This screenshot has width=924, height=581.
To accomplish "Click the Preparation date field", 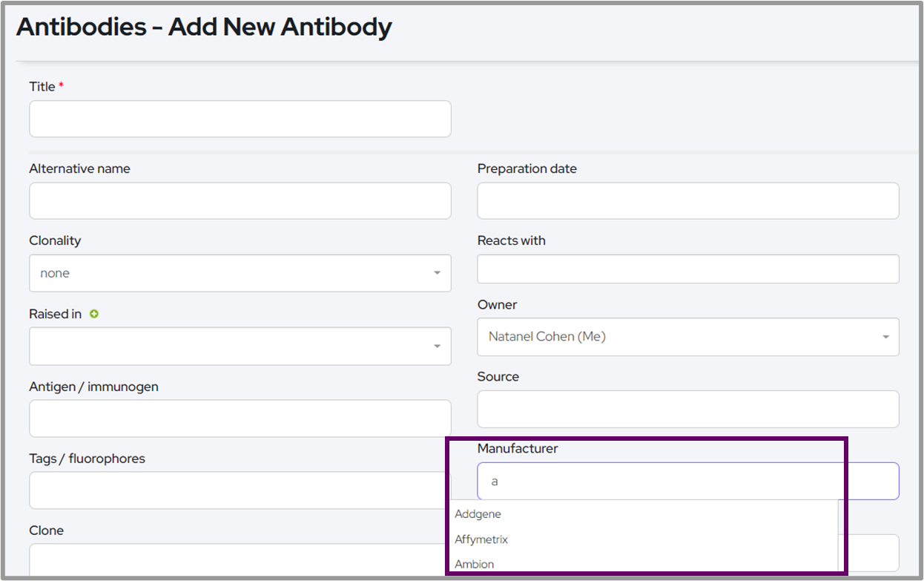I will (x=687, y=201).
